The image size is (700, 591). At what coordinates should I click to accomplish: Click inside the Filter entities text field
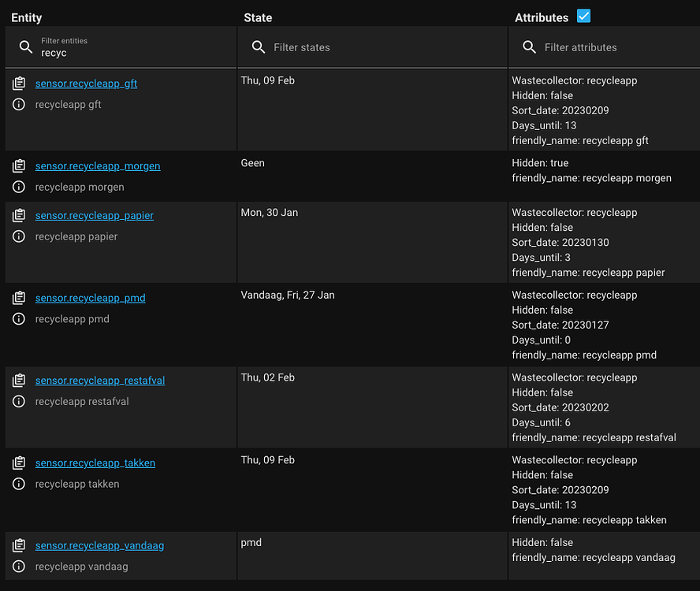pos(118,50)
